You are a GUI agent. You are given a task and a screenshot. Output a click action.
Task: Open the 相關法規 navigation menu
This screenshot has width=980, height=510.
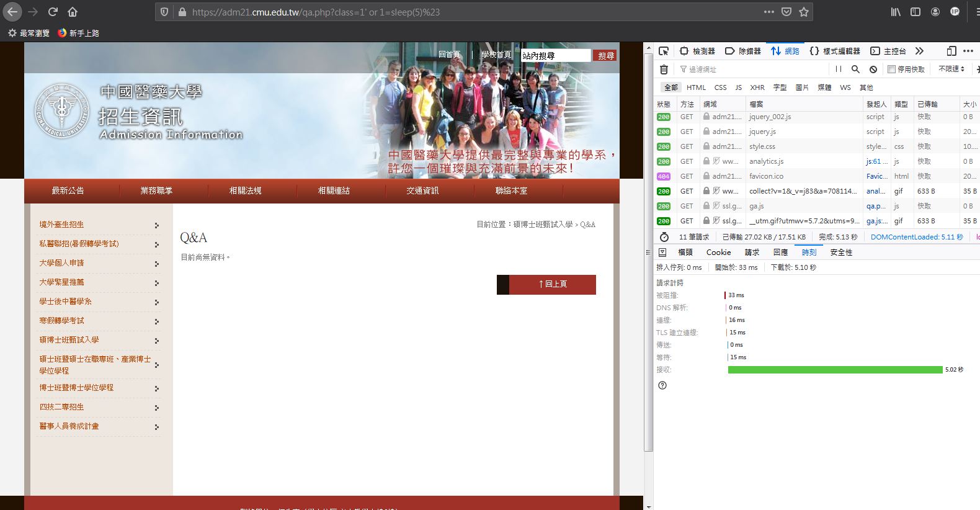[x=245, y=191]
